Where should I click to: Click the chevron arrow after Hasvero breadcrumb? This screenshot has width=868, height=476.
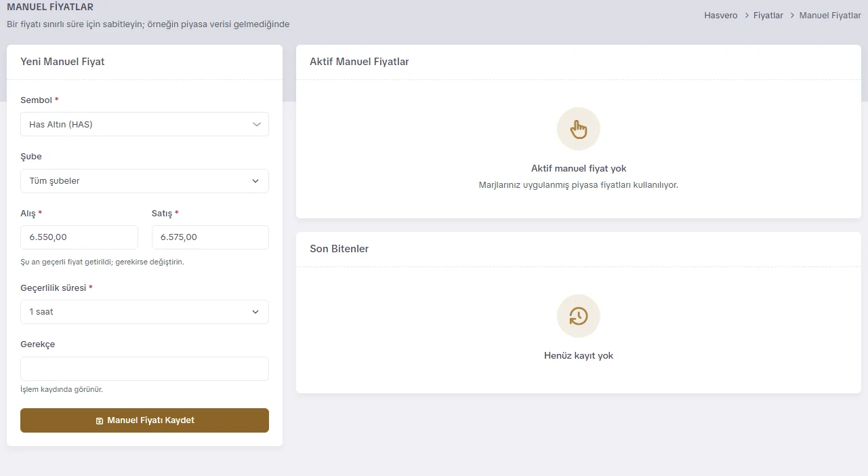[x=746, y=15]
